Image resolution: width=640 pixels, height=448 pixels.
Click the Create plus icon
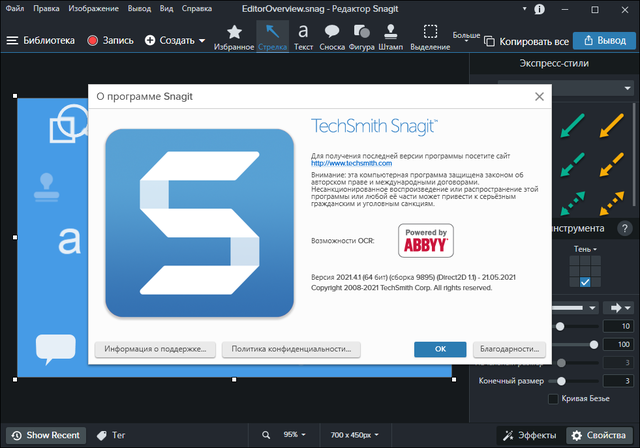pyautogui.click(x=150, y=40)
